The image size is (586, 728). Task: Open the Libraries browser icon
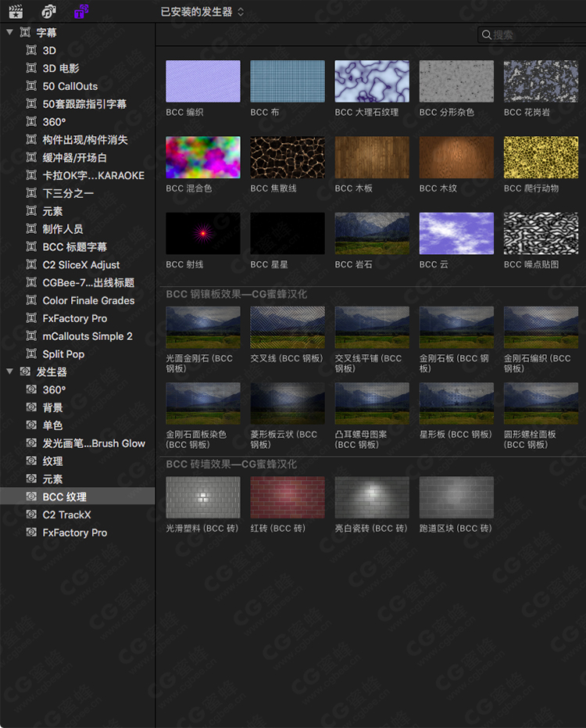(16, 11)
